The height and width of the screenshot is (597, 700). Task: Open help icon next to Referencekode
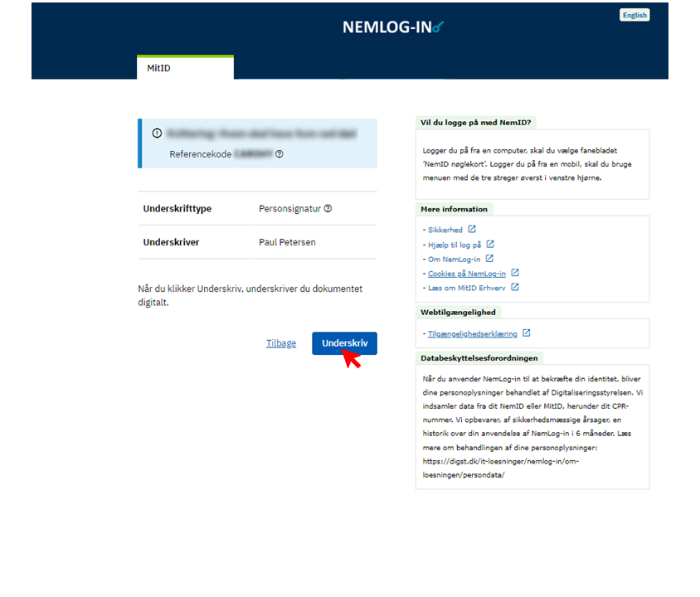(x=280, y=154)
